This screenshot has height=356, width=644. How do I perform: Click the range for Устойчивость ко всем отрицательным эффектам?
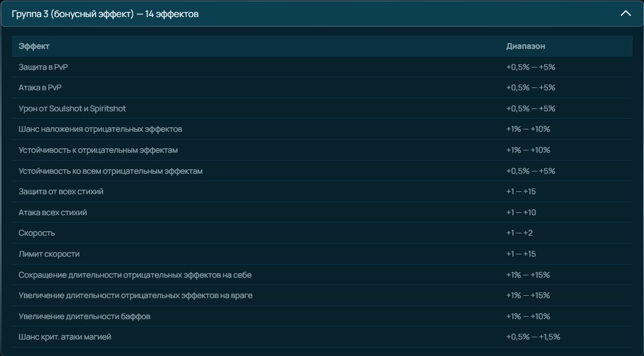pos(531,171)
